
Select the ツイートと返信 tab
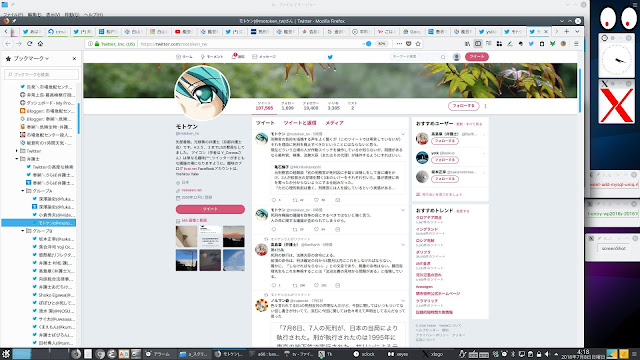coord(300,123)
